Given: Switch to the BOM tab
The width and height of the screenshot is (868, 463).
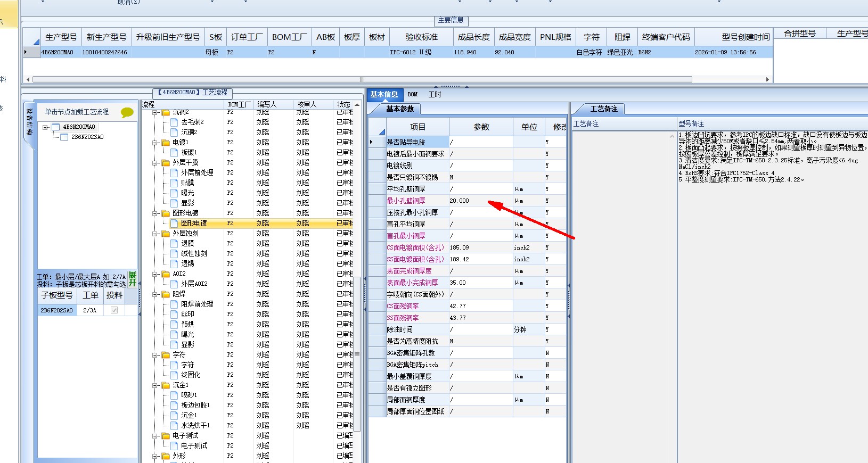Looking at the screenshot, I should pyautogui.click(x=413, y=95).
